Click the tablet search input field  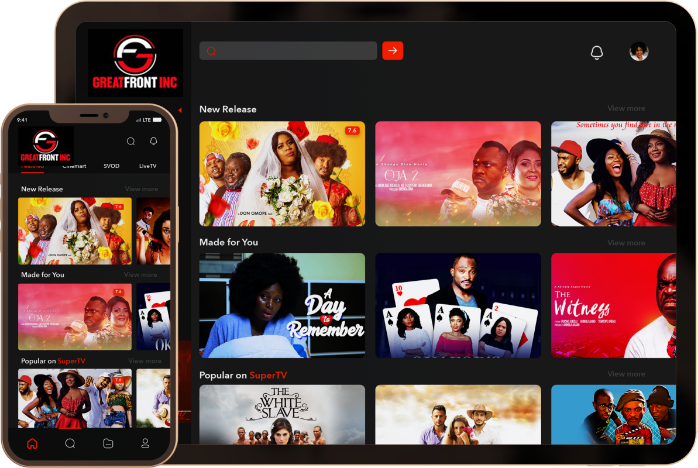pyautogui.click(x=288, y=51)
